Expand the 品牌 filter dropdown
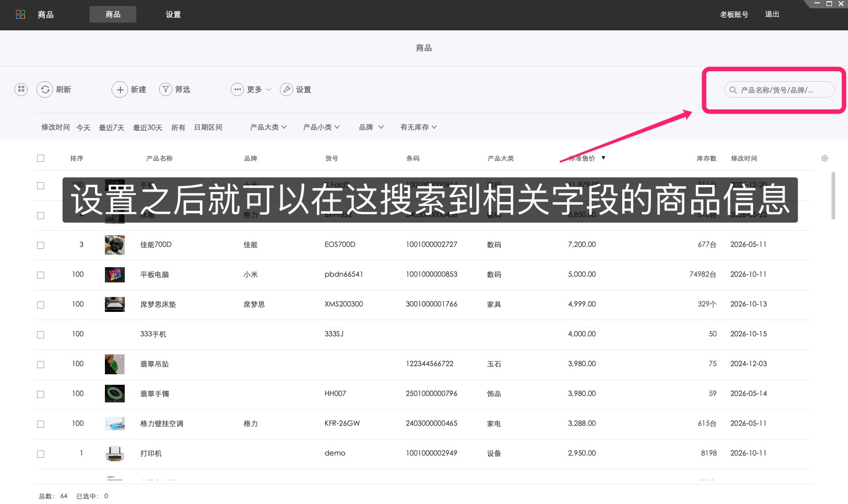 pyautogui.click(x=371, y=127)
